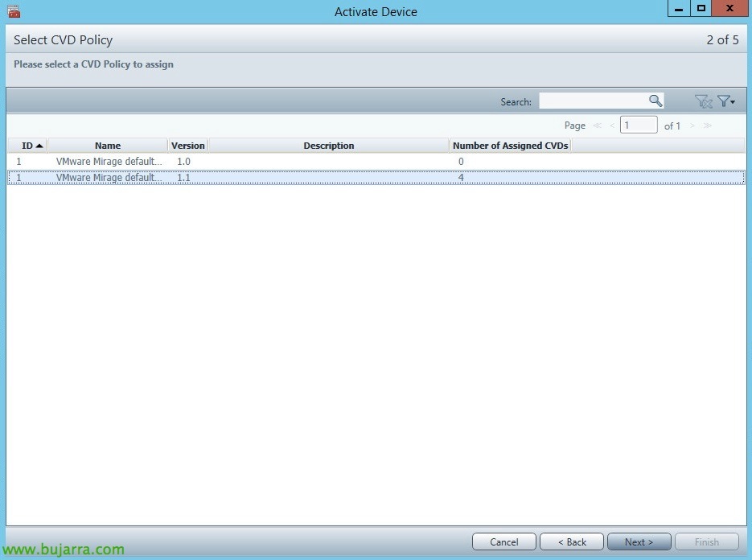Image resolution: width=752 pixels, height=560 pixels.
Task: Close the Activate Device window
Action: (730, 8)
